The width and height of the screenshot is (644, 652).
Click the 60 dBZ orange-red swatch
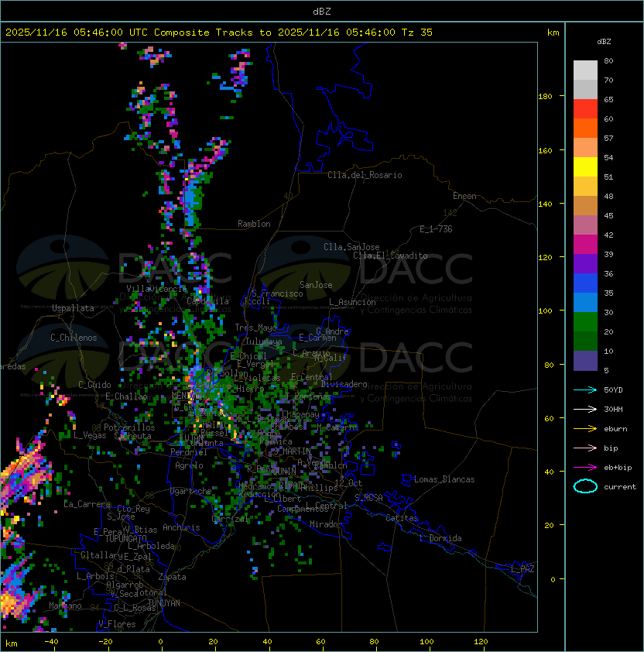[585, 128]
